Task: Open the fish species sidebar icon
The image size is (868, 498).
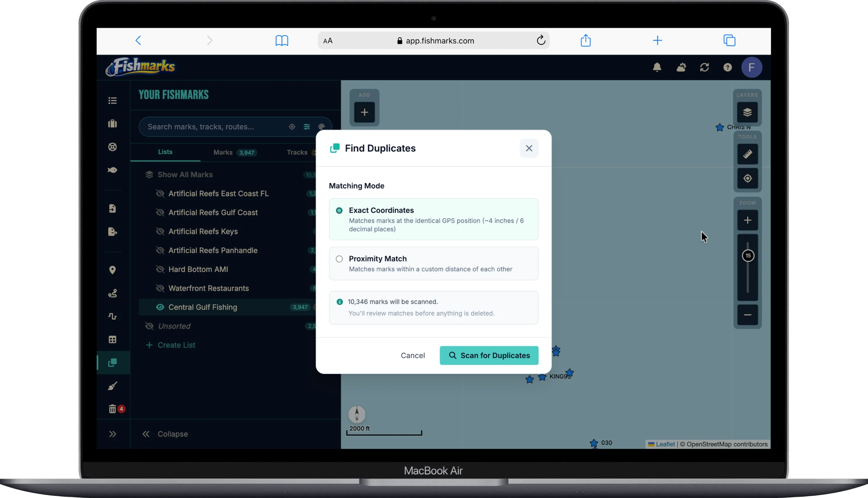Action: tap(112, 170)
